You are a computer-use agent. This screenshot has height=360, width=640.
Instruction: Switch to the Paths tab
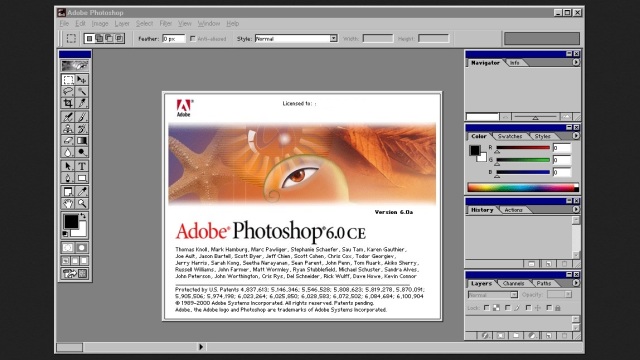[544, 283]
